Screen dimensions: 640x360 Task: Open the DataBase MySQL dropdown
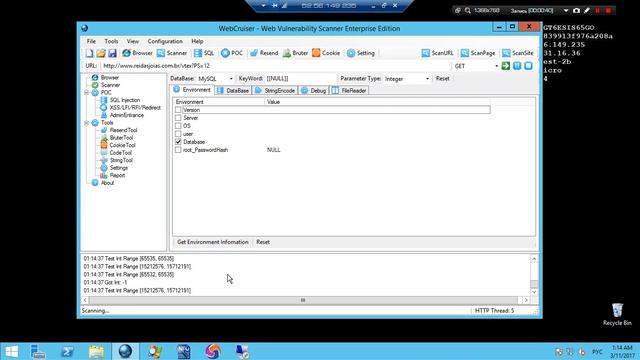[x=231, y=79]
